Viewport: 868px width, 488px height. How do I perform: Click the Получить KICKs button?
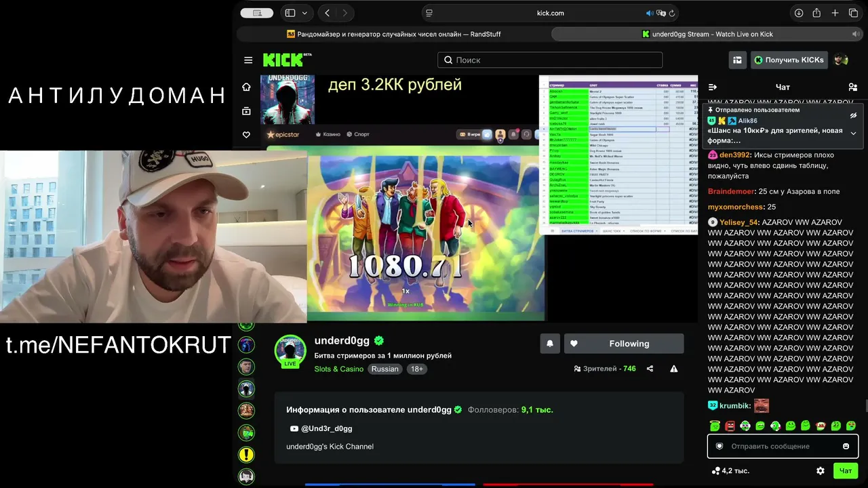click(789, 60)
